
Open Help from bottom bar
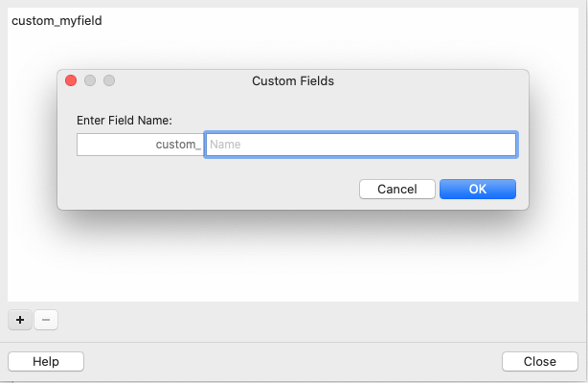[46, 361]
